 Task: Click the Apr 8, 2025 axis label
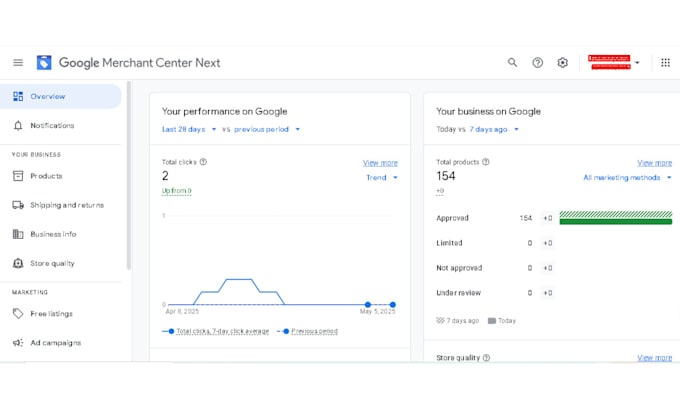(x=182, y=311)
